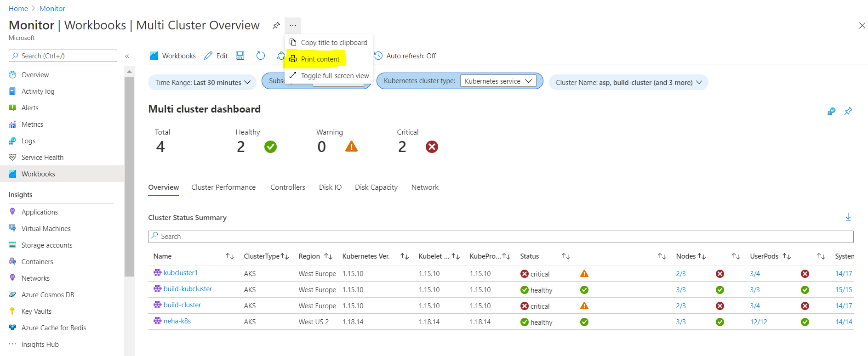Open the build-cluster link
Viewport: 868px width, 356px height.
click(182, 305)
